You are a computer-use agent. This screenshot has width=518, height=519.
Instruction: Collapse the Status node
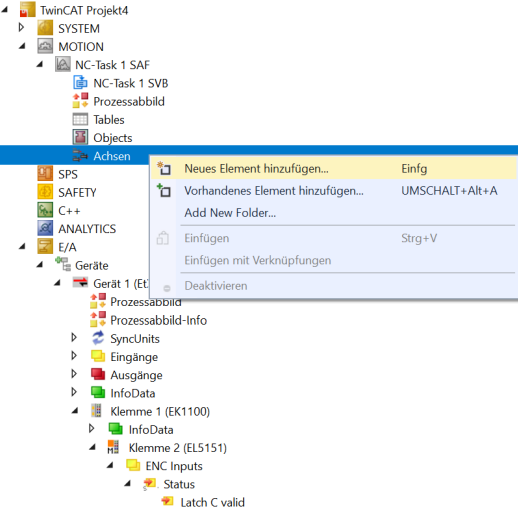point(128,484)
